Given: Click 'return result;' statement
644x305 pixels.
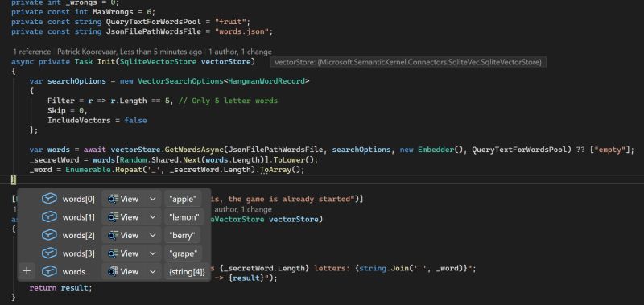Looking at the screenshot, I should (61, 288).
